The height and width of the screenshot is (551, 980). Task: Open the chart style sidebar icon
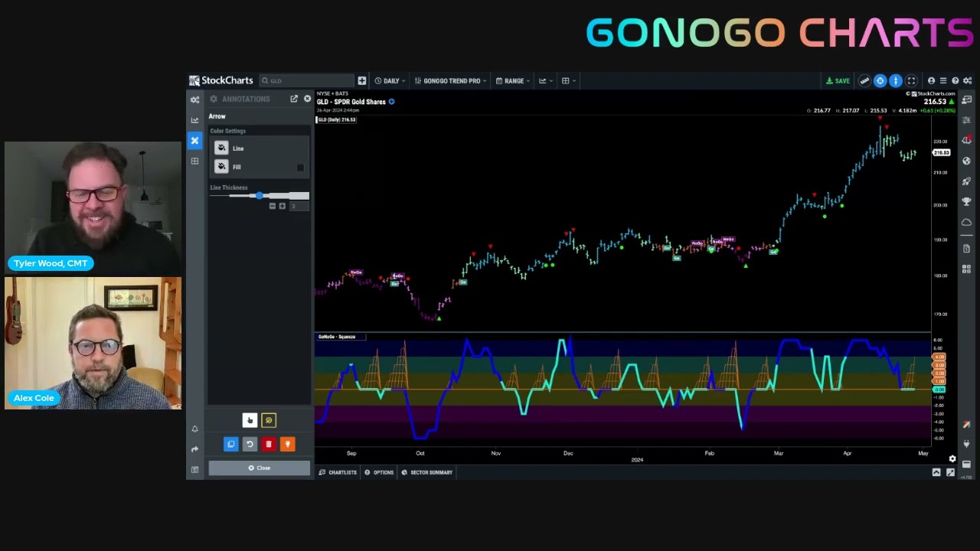(x=194, y=120)
